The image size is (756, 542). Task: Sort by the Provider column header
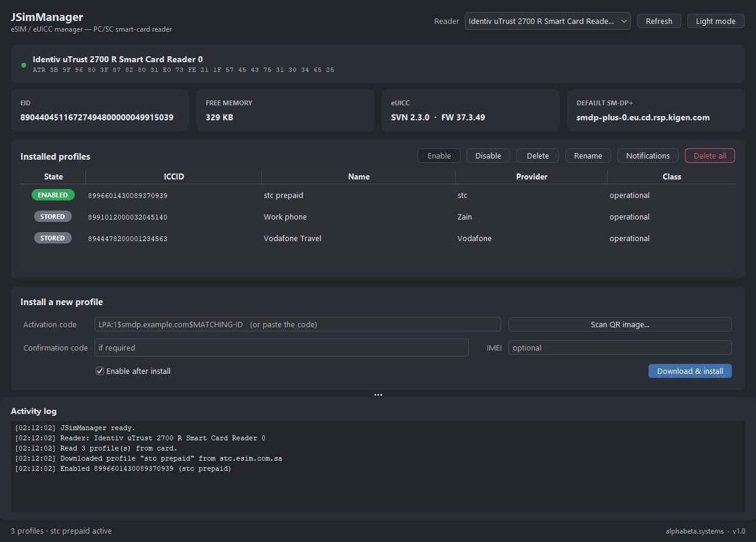pyautogui.click(x=532, y=176)
